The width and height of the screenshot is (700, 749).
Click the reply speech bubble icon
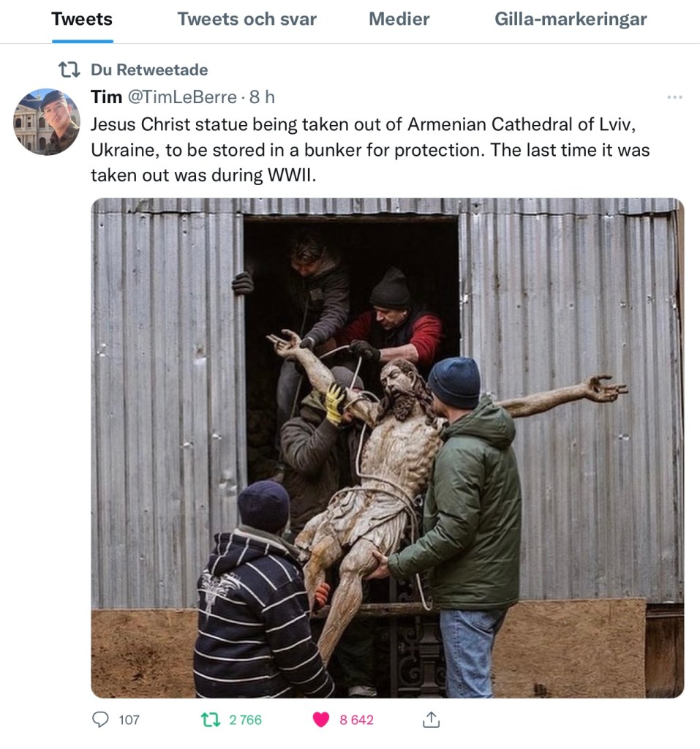[101, 720]
